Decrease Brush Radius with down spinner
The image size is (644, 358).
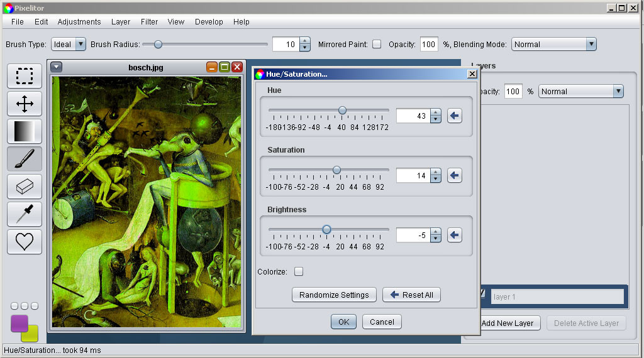click(x=304, y=48)
